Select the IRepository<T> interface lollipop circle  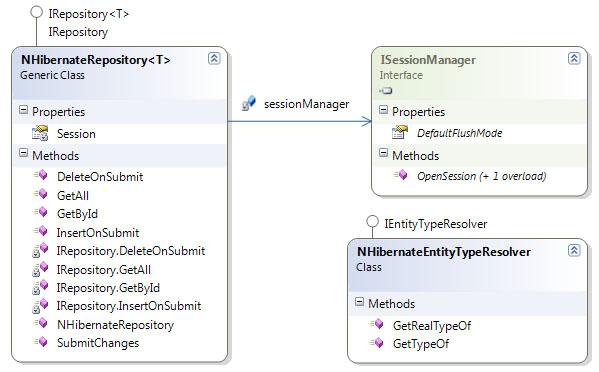[x=36, y=12]
